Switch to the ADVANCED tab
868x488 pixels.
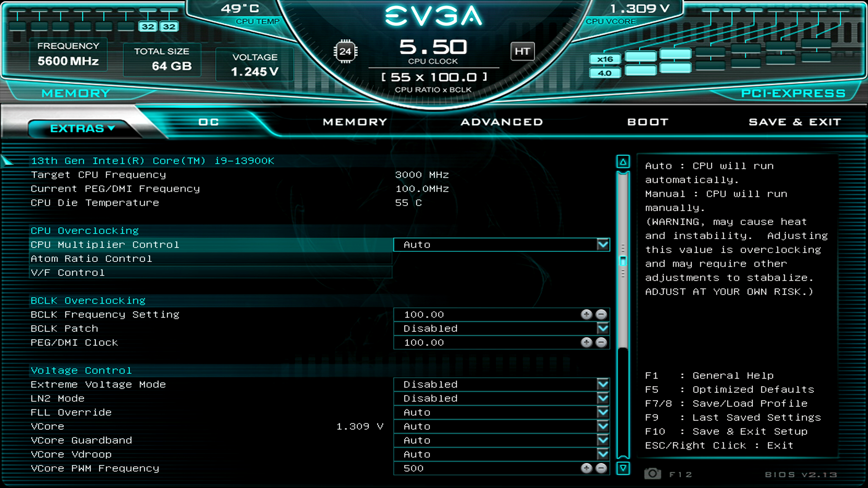pos(502,122)
